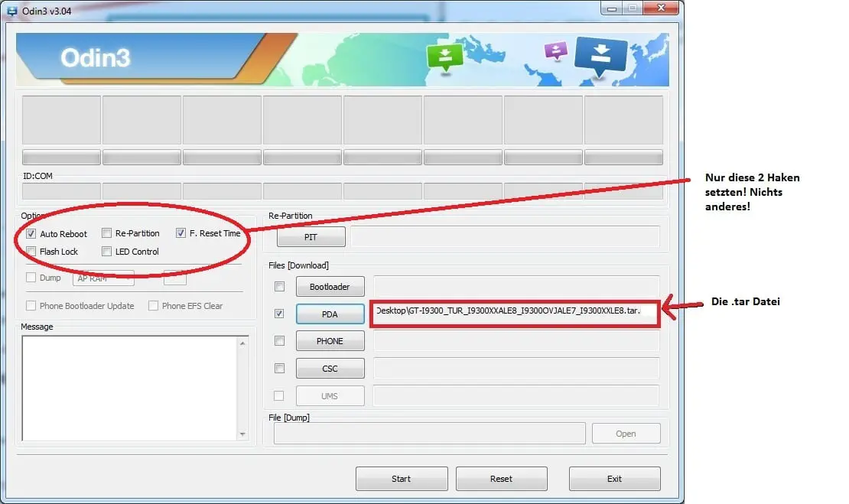Check the Bootloader file checkbox
The width and height of the screenshot is (849, 504).
point(279,286)
